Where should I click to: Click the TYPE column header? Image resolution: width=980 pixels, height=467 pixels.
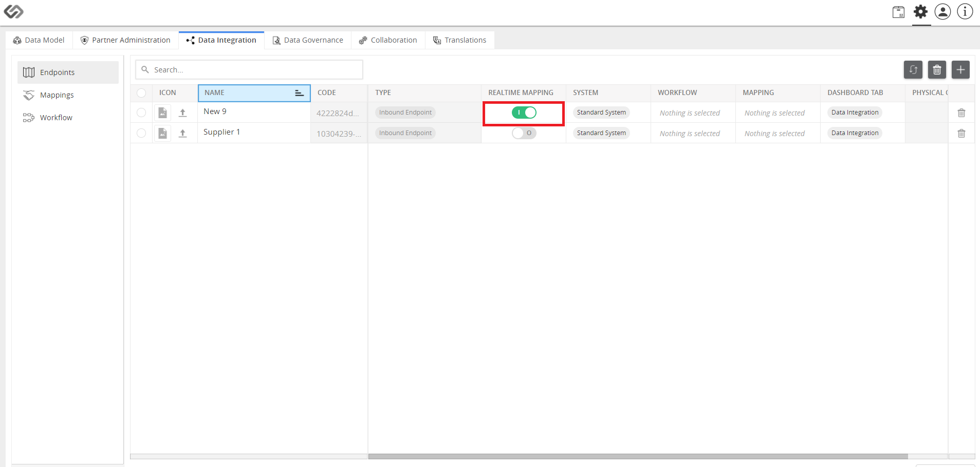(424, 93)
